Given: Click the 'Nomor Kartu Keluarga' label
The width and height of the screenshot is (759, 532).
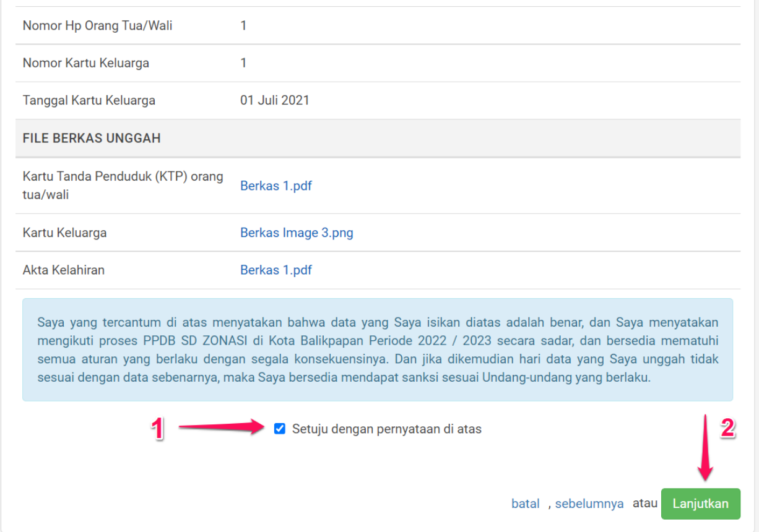Looking at the screenshot, I should [x=85, y=63].
